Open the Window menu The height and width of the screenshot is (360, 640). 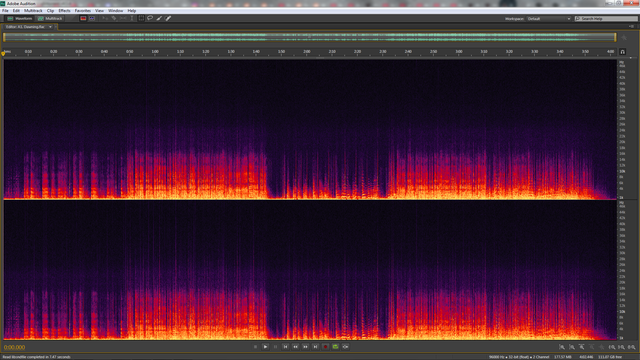[x=116, y=11]
